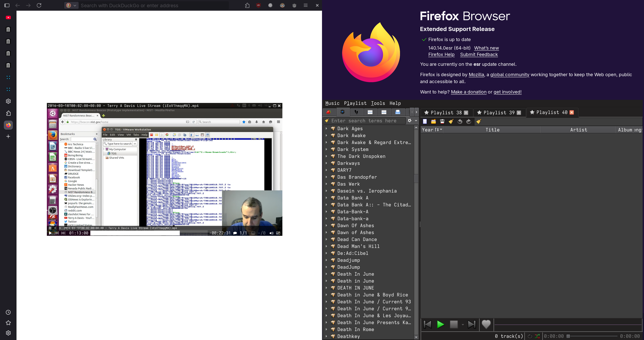
Task: Stop playback with the gray square button
Action: [x=454, y=324]
